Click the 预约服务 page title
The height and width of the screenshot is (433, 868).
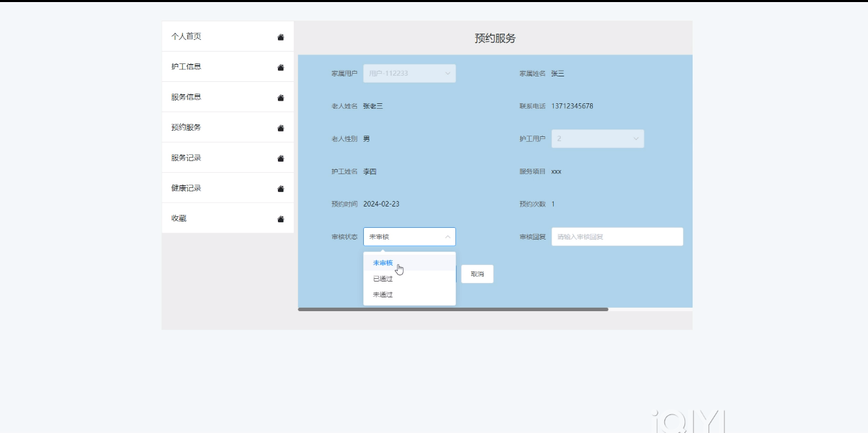click(x=495, y=38)
